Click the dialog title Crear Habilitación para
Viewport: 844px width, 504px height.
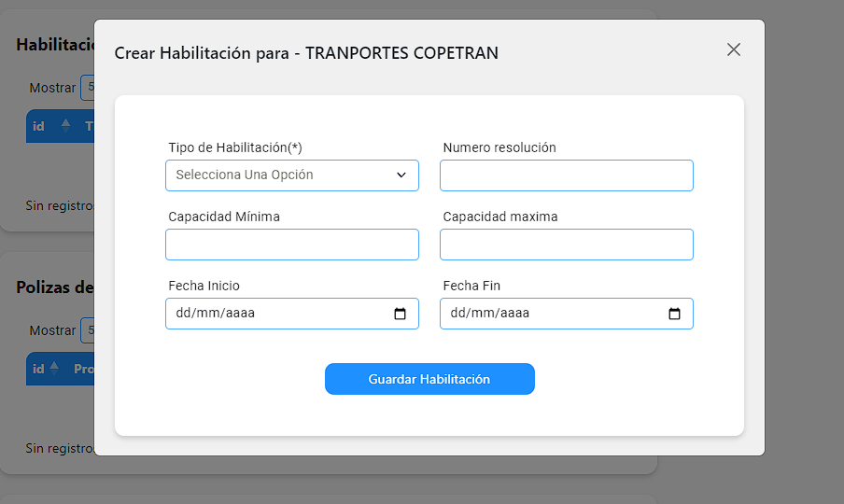pyautogui.click(x=306, y=52)
